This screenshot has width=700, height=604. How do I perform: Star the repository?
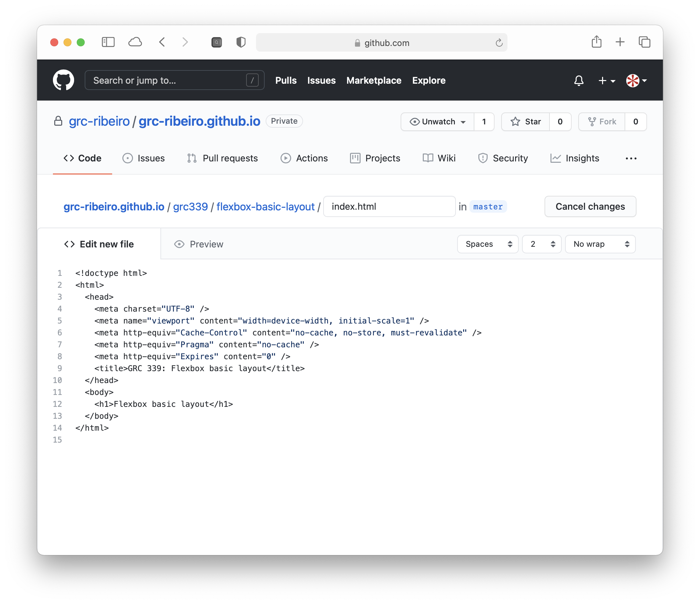tap(525, 122)
